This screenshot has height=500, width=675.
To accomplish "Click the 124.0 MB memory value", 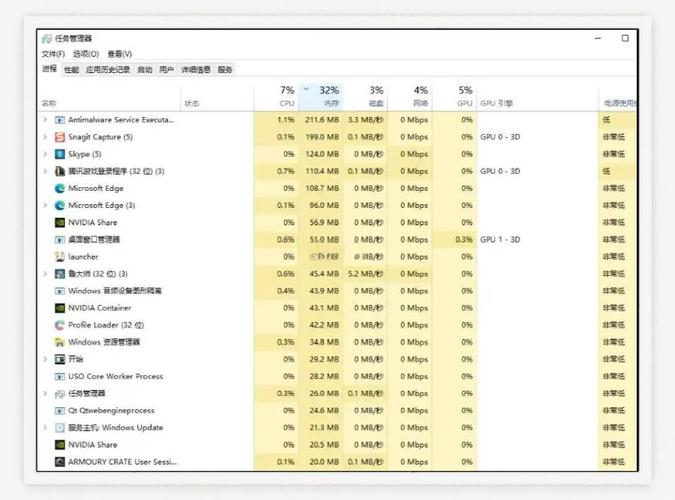I will pos(322,154).
